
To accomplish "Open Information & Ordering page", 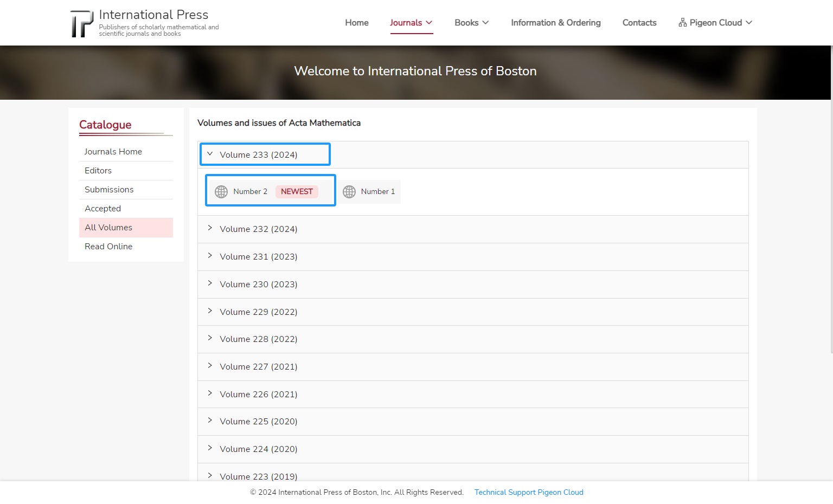I will tap(556, 22).
